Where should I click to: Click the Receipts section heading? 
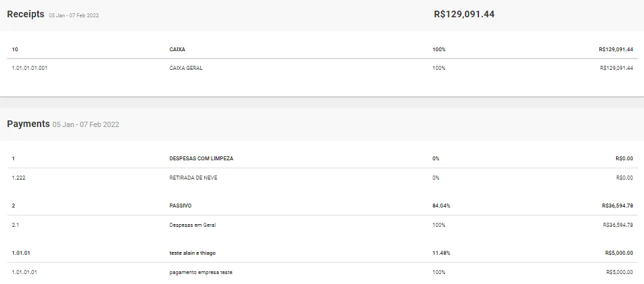(25, 14)
